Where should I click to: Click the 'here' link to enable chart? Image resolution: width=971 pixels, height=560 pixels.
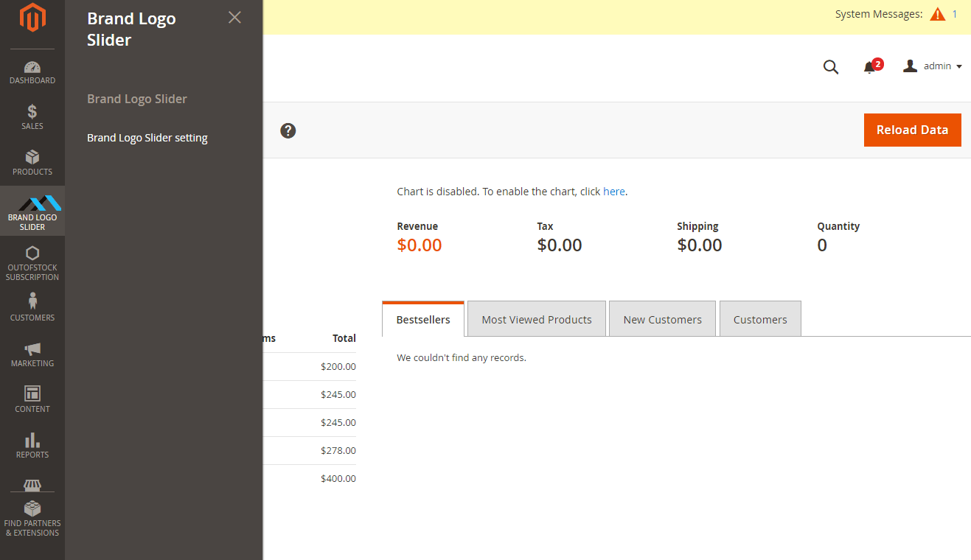click(x=613, y=192)
